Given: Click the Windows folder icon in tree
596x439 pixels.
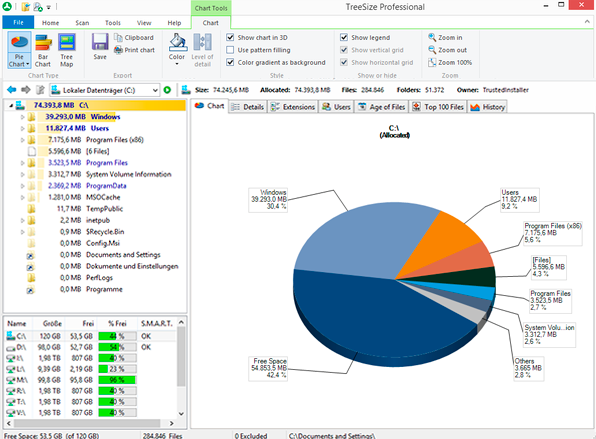Looking at the screenshot, I should pyautogui.click(x=32, y=117).
